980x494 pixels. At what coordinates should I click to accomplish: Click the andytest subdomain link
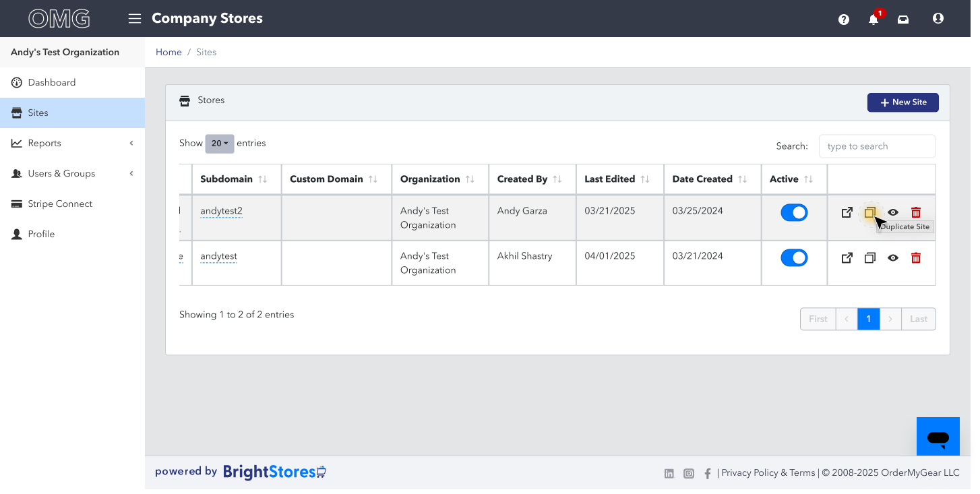(218, 256)
